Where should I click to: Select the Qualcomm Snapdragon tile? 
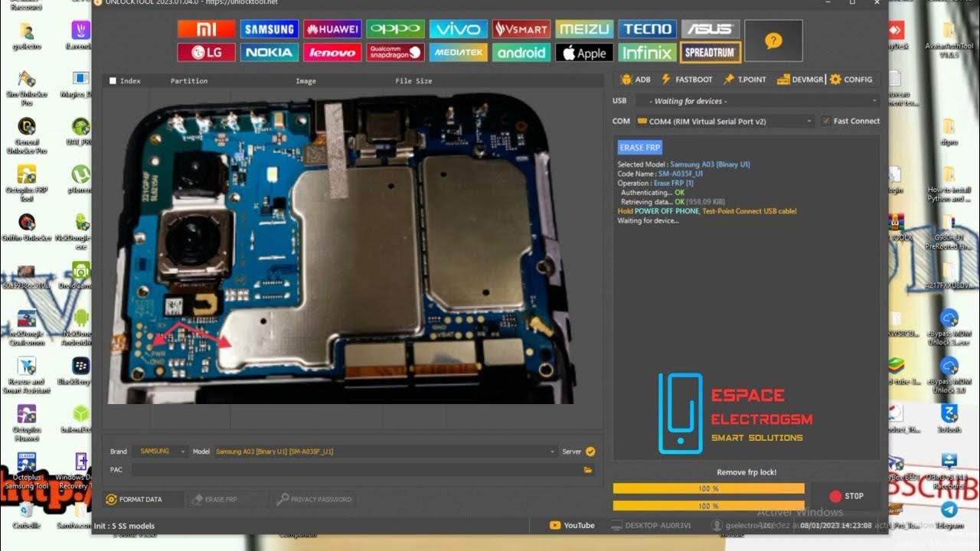coord(395,52)
